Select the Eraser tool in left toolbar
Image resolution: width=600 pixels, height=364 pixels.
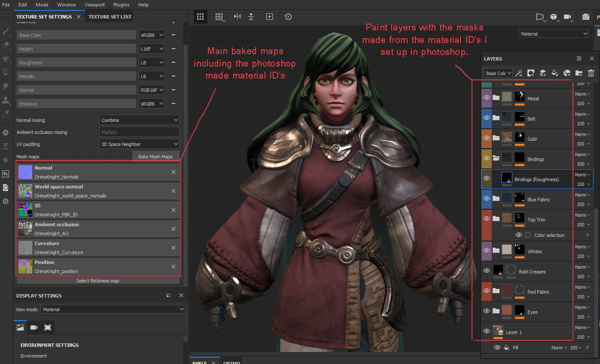click(6, 45)
